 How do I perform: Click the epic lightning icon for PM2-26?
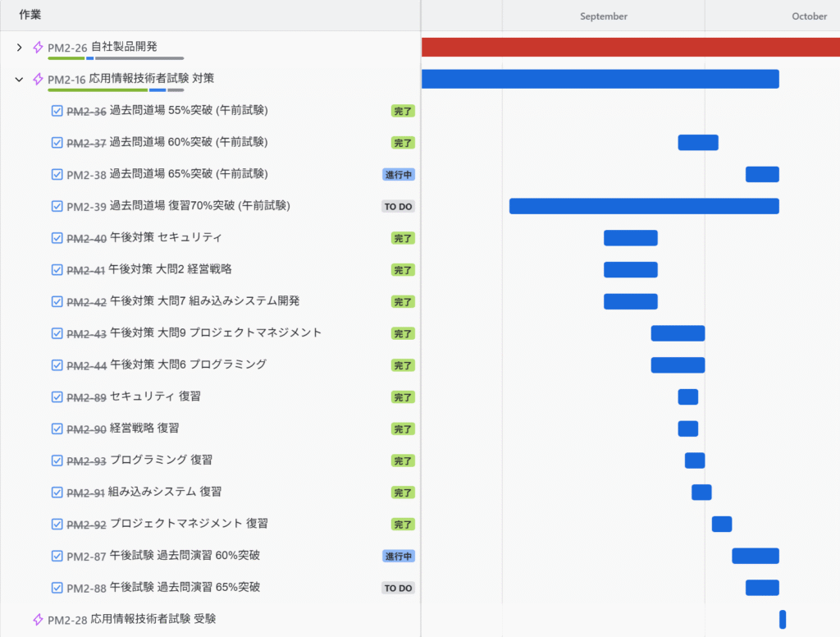[38, 48]
